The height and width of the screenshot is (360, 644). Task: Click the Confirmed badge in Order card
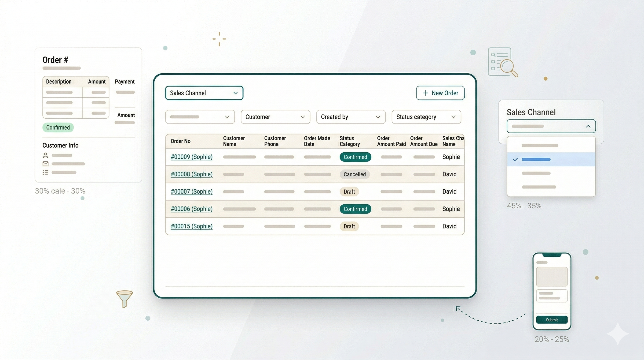point(58,127)
